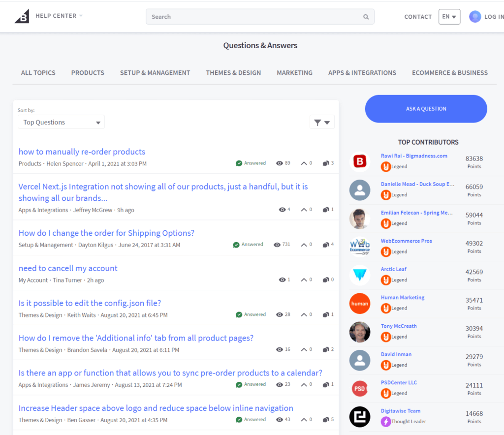The height and width of the screenshot is (435, 504).
Task: Switch to the PRODUCTS tab
Action: pos(88,73)
